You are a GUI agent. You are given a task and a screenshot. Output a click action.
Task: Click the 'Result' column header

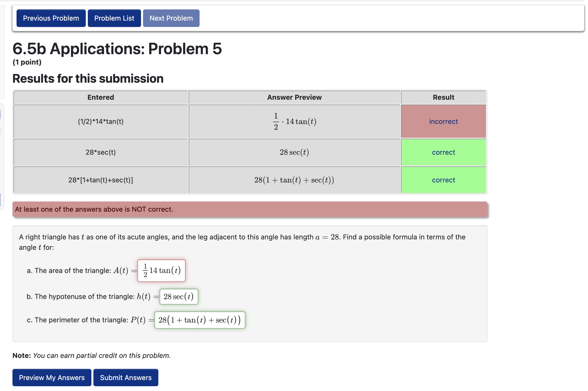(x=443, y=97)
